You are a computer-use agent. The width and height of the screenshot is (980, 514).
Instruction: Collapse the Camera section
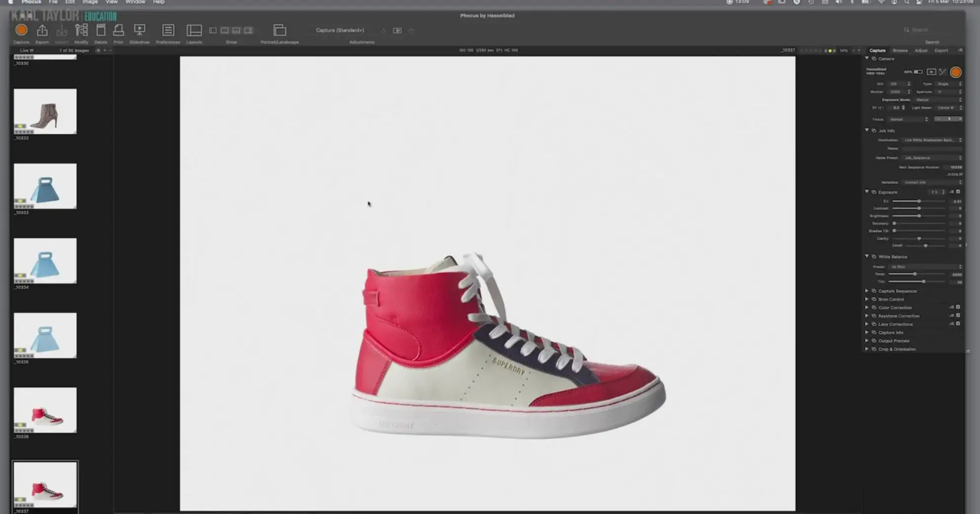pyautogui.click(x=867, y=58)
